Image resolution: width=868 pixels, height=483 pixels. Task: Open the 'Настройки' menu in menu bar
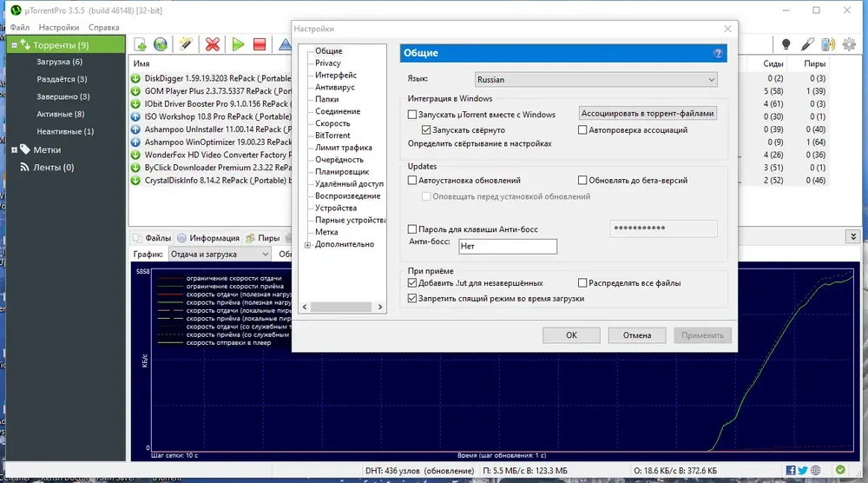click(59, 27)
